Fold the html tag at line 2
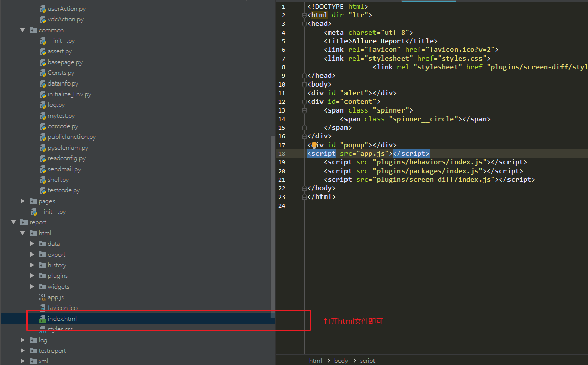Screen dimensions: 588x365 click(x=304, y=15)
